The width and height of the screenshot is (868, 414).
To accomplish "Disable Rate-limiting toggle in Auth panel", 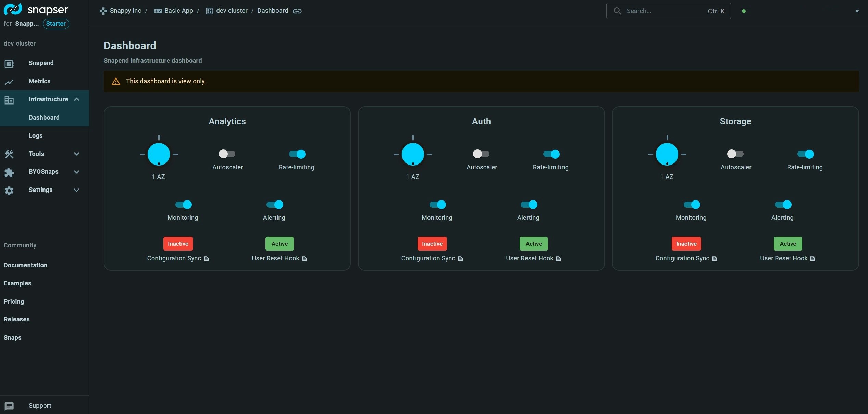I will coord(550,154).
